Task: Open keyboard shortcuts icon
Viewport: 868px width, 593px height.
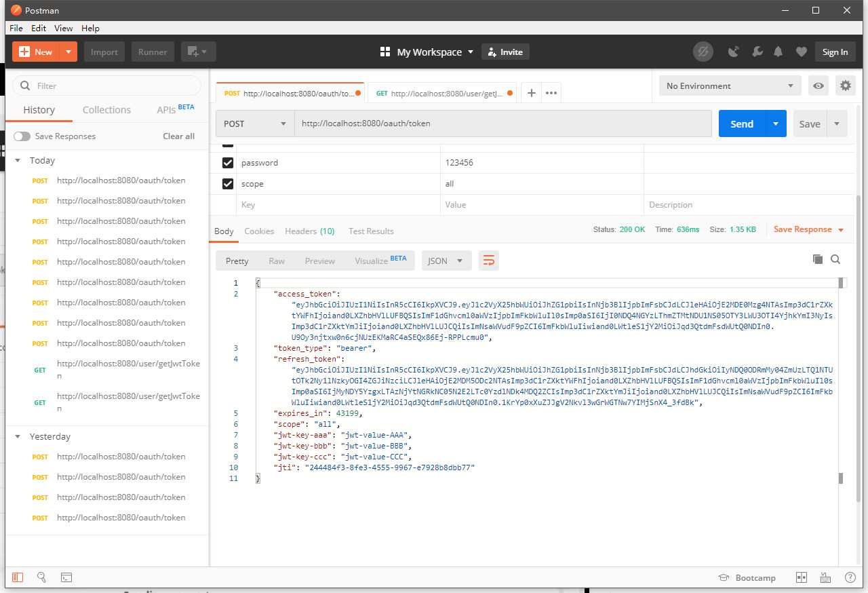Action: pos(825,577)
